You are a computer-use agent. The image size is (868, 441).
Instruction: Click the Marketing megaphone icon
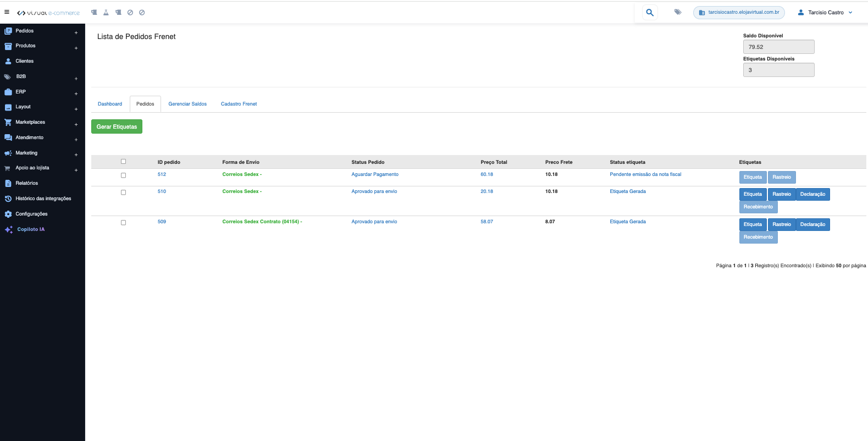(8, 153)
